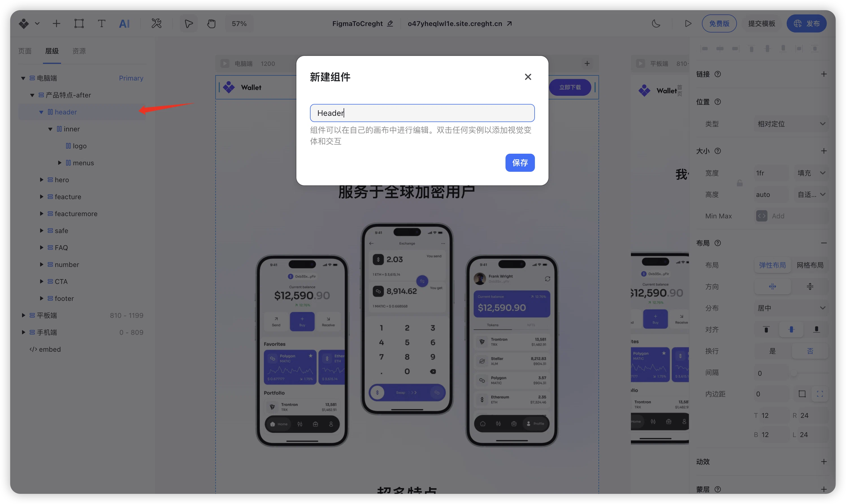Toggle the width-height aspect lock

[740, 183]
